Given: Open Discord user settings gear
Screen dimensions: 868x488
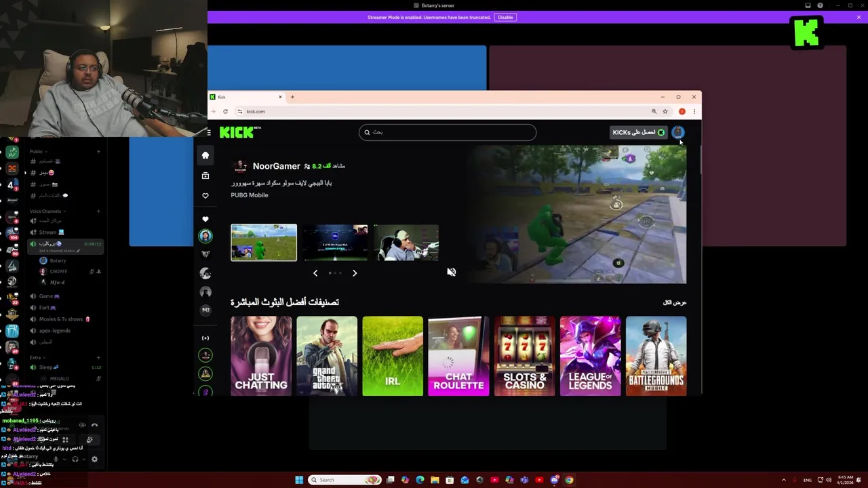Looking at the screenshot, I should pyautogui.click(x=94, y=459).
